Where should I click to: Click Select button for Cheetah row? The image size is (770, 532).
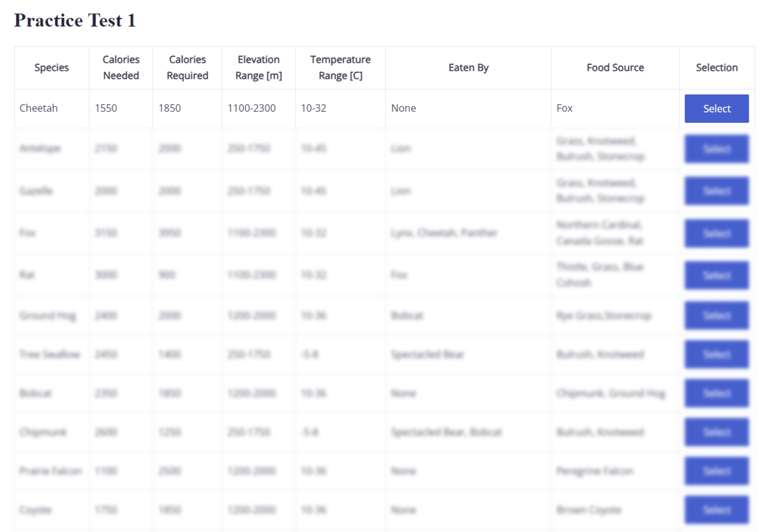click(716, 109)
